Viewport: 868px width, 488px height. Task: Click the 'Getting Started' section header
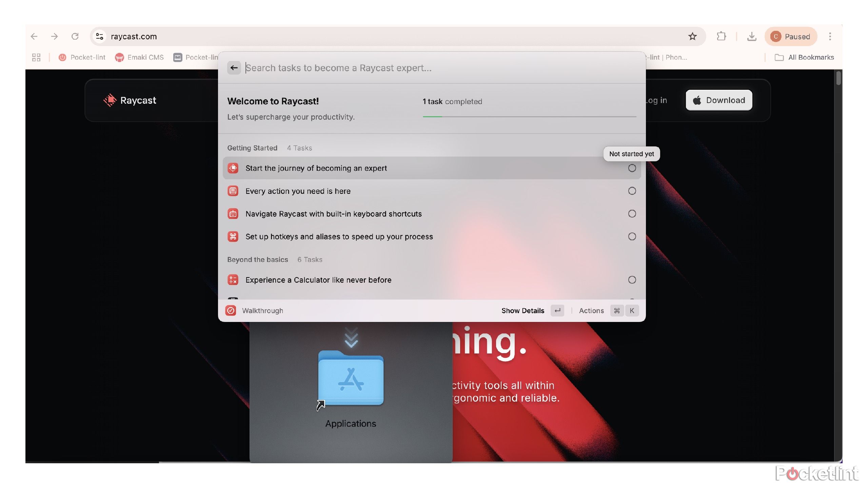[252, 148]
